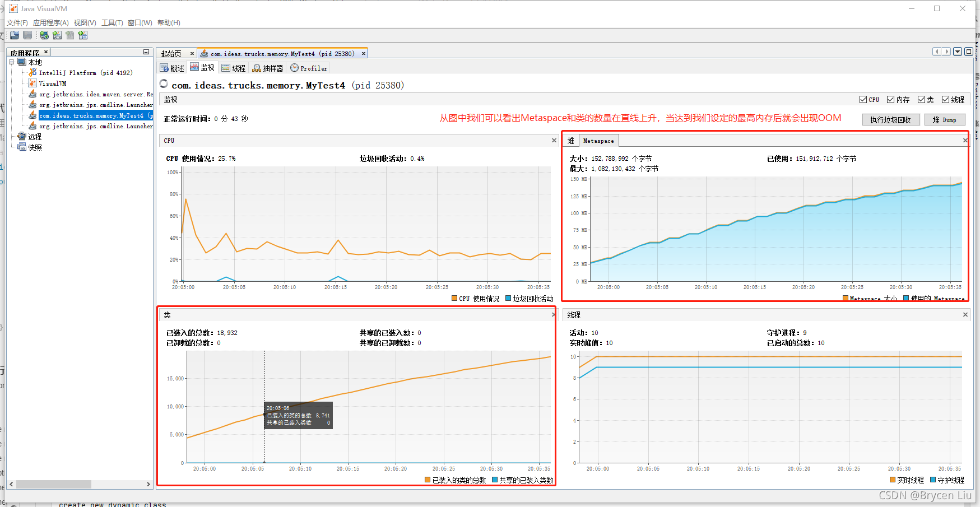Open the 线程 threads tab
Image resolution: width=980 pixels, height=507 pixels.
234,68
